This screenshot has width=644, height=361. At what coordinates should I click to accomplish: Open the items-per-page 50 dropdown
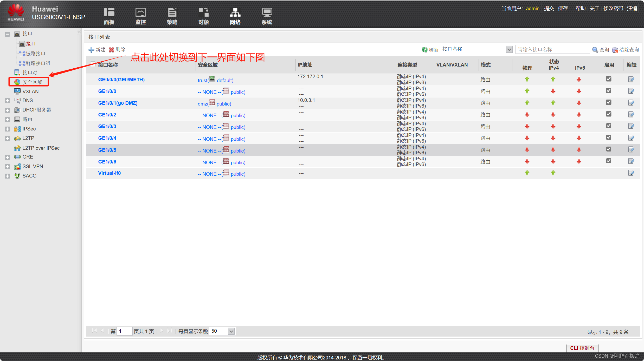(231, 331)
